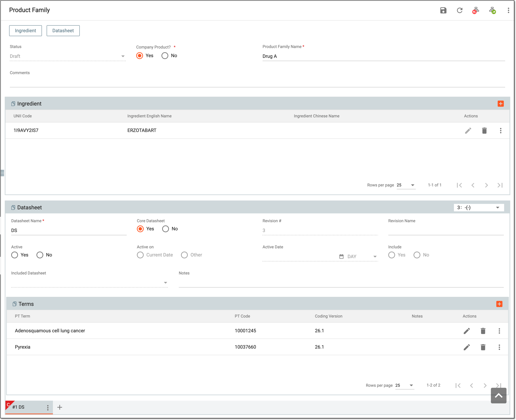Click the Product Family Name field

click(x=383, y=56)
